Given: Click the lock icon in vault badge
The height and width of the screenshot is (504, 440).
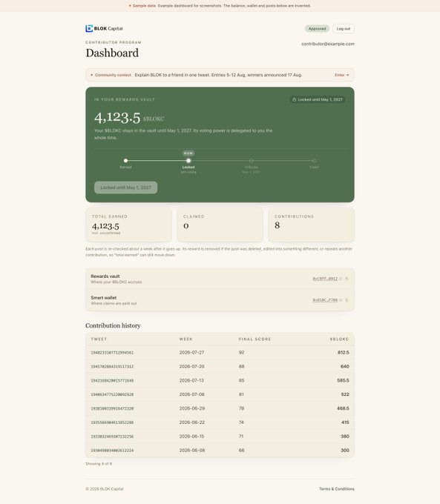Looking at the screenshot, I should click(x=294, y=99).
